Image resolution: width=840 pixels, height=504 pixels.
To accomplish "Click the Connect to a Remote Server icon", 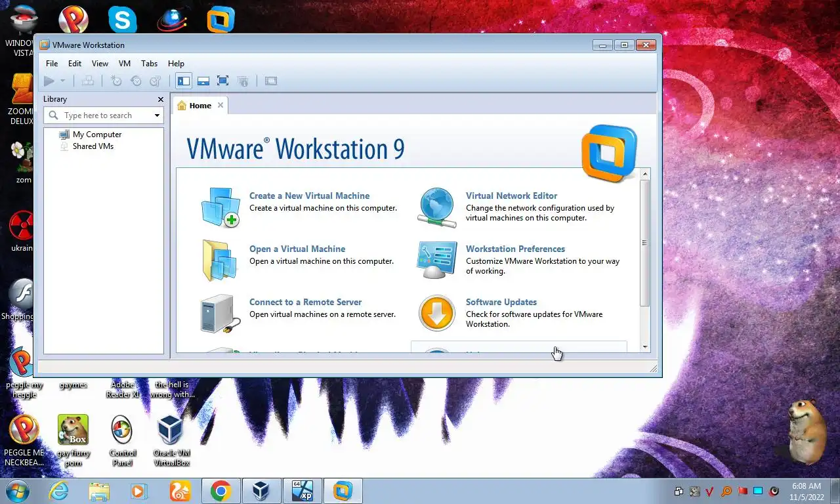I will pos(220,314).
